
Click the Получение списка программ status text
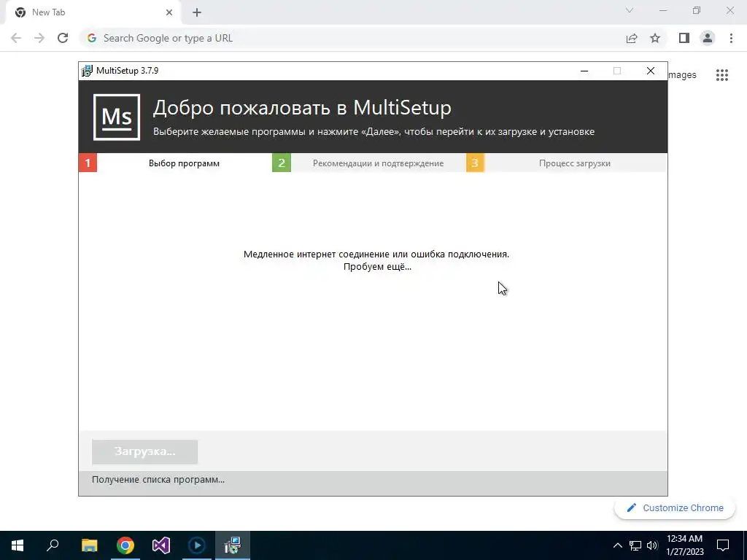click(158, 480)
